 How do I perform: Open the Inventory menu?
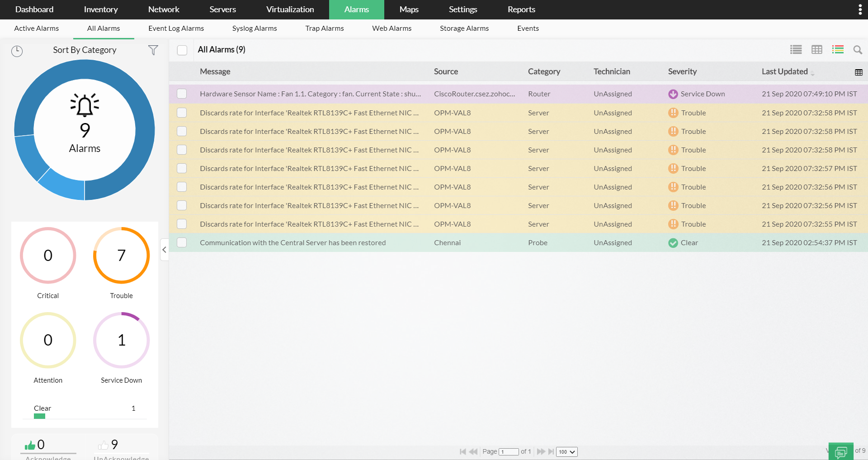[101, 9]
